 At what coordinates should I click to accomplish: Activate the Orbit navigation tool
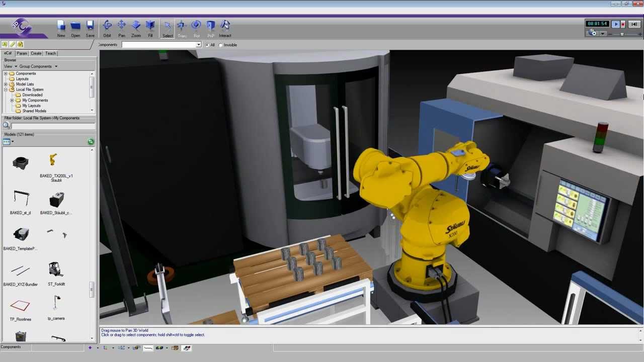coord(107,29)
